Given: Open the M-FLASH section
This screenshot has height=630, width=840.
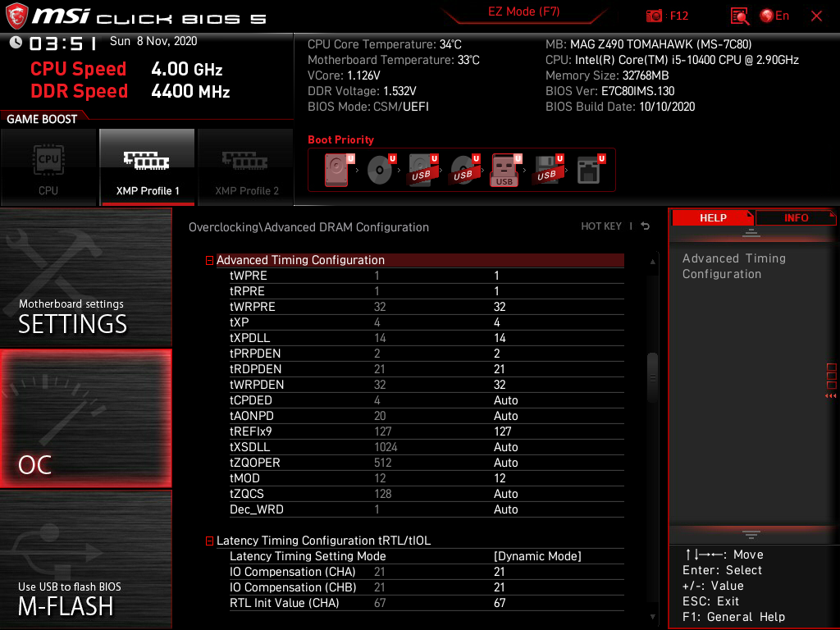Looking at the screenshot, I should (x=85, y=559).
